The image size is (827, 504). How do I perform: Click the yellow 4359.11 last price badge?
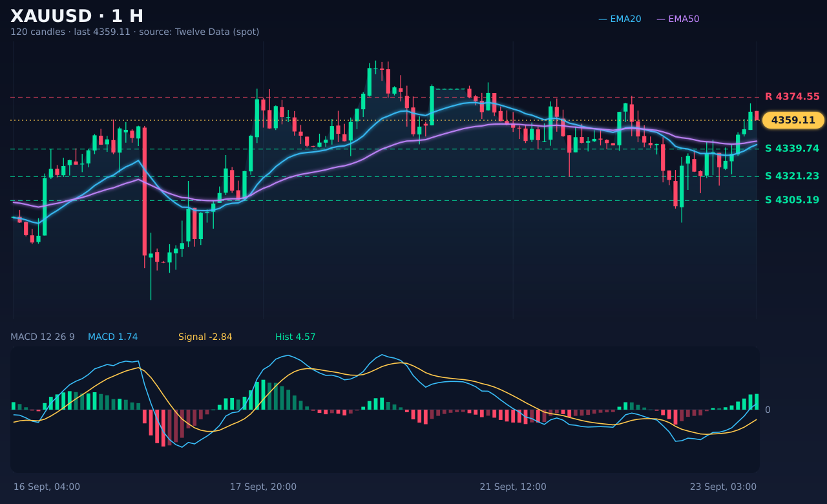point(793,120)
